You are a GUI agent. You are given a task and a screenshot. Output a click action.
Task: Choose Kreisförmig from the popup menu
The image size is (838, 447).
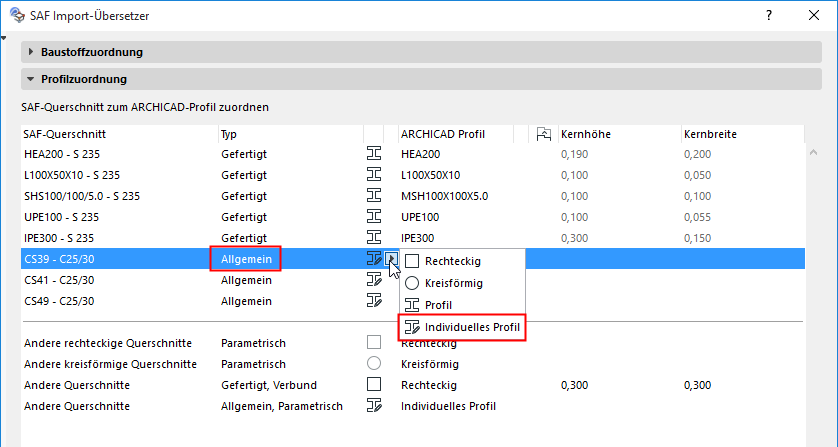tap(462, 283)
